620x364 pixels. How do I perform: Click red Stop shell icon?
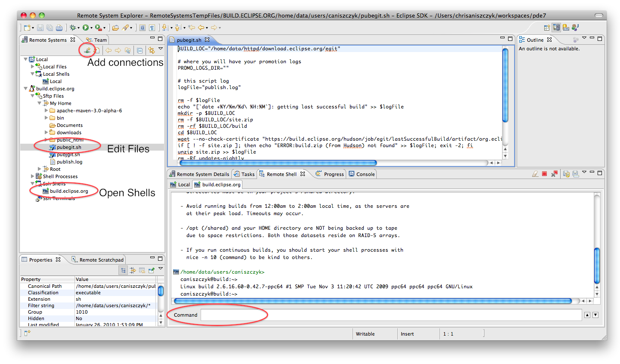(x=544, y=173)
